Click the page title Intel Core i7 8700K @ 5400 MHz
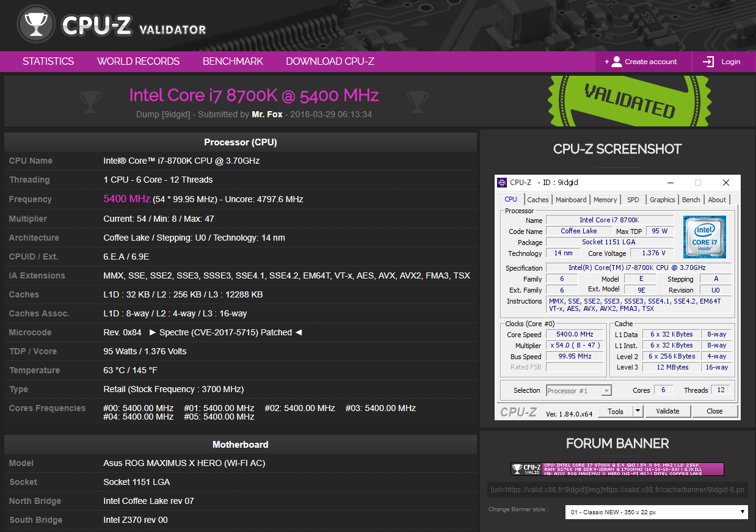Screen dimensions: 756x532 click(x=254, y=95)
